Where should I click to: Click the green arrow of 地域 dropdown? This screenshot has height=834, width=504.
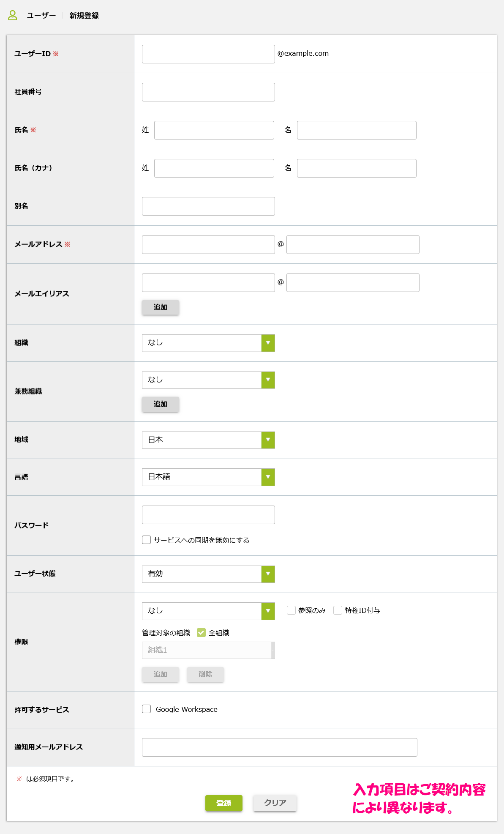[x=268, y=440]
